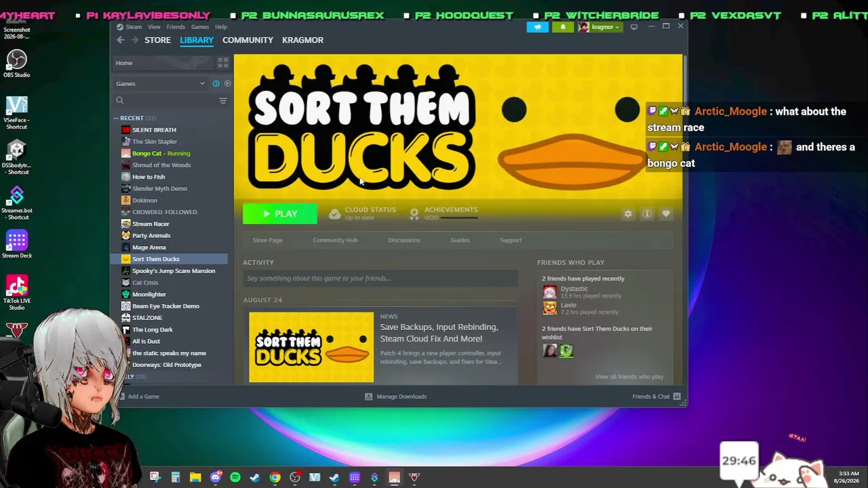Open the Friends menu
The height and width of the screenshot is (488, 868).
[x=176, y=27]
